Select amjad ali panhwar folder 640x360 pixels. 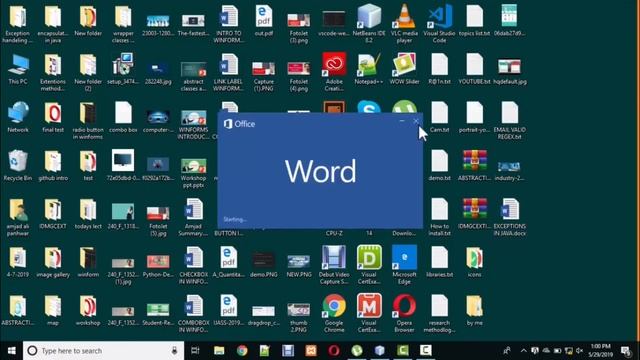point(18,216)
